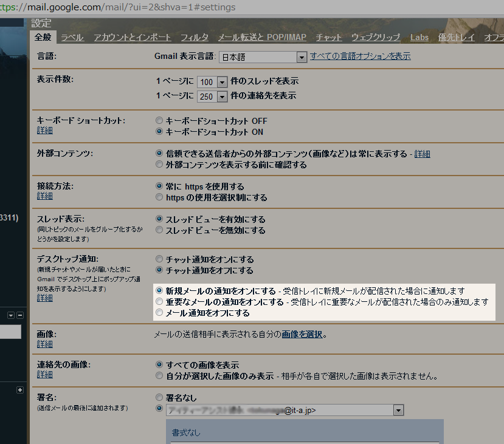
Task: Click the 件のスレッドを表示 text
Action: coord(264,81)
